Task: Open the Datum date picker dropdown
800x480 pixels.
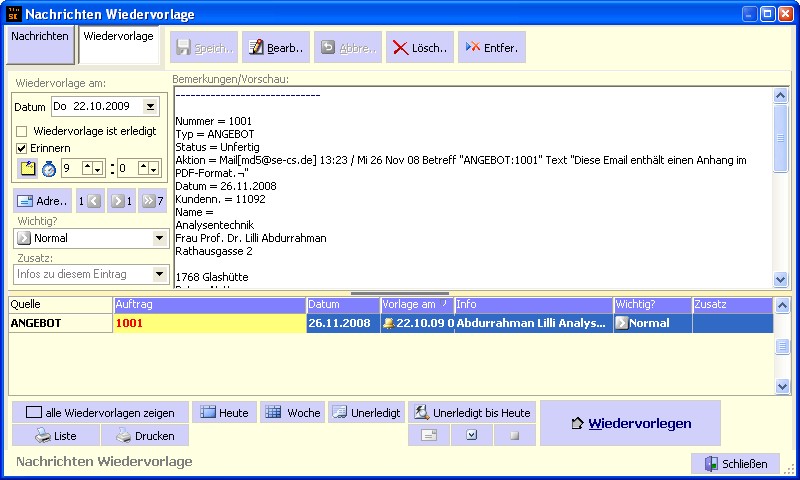Action: click(x=150, y=106)
